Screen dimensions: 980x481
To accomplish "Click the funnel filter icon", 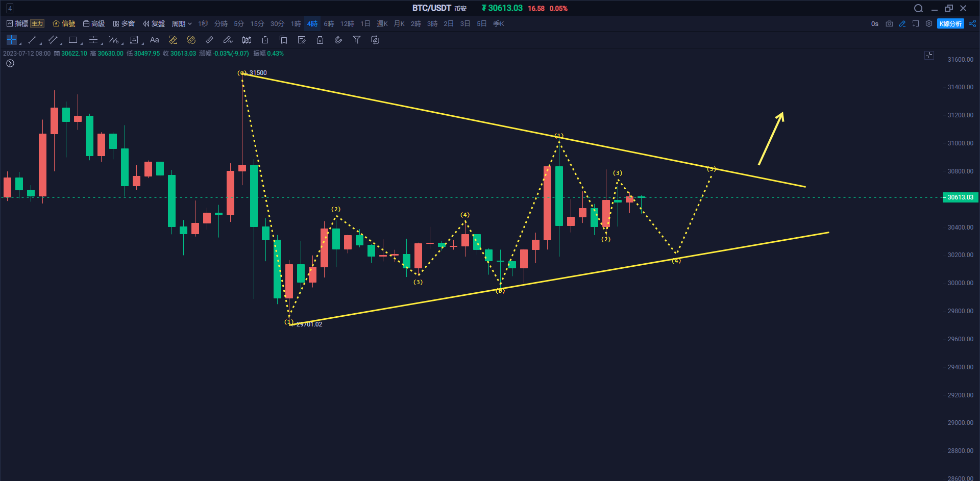I will point(357,40).
